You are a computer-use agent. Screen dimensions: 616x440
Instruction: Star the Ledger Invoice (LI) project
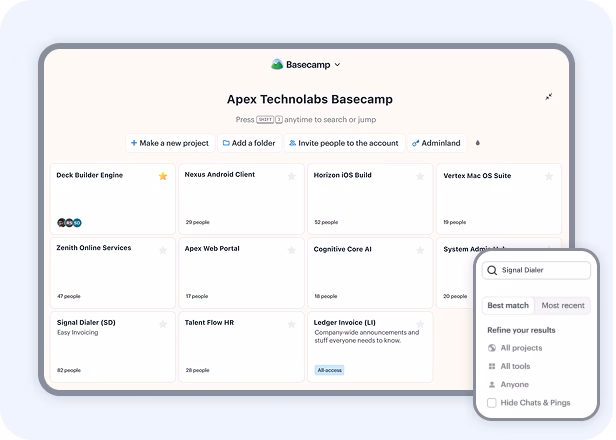point(420,324)
